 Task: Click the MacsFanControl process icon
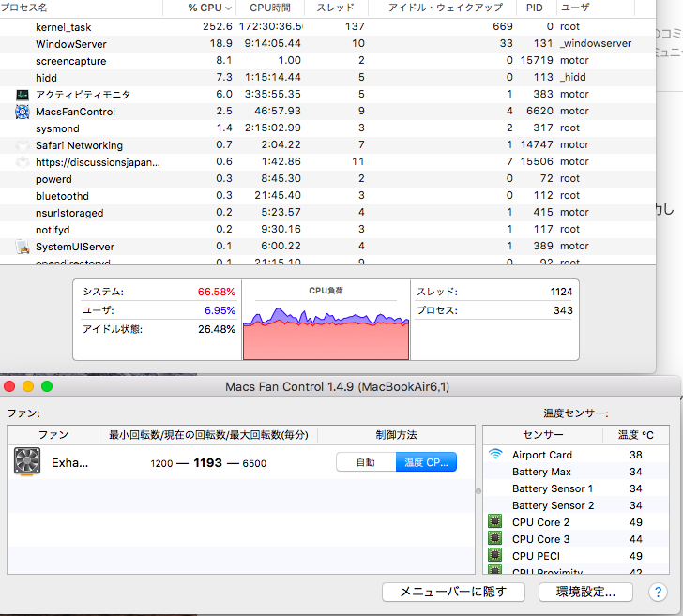[x=23, y=112]
